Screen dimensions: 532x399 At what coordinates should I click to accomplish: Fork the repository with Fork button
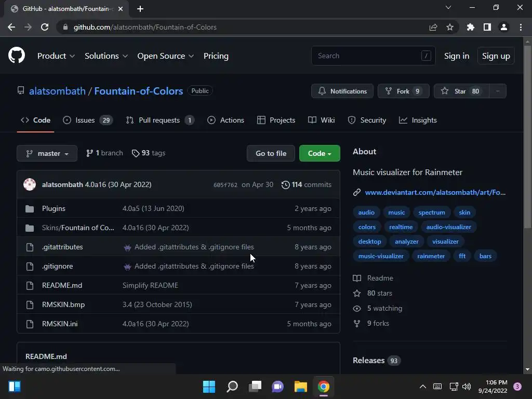[403, 91]
